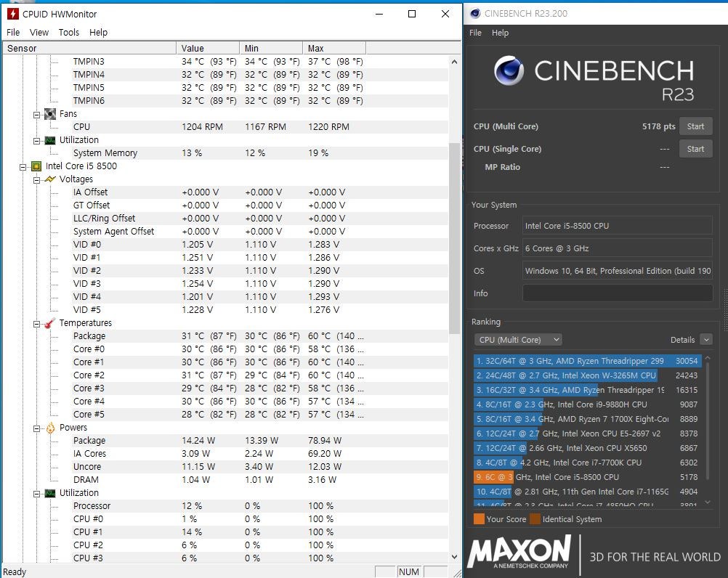Open the CPU (Multi Core) ranking dropdown

(x=518, y=340)
